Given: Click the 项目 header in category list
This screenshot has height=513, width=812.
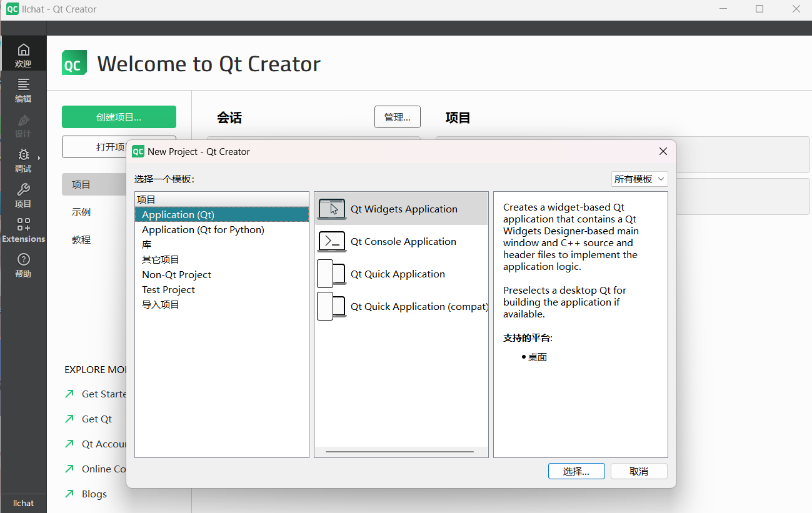Looking at the screenshot, I should 222,199.
